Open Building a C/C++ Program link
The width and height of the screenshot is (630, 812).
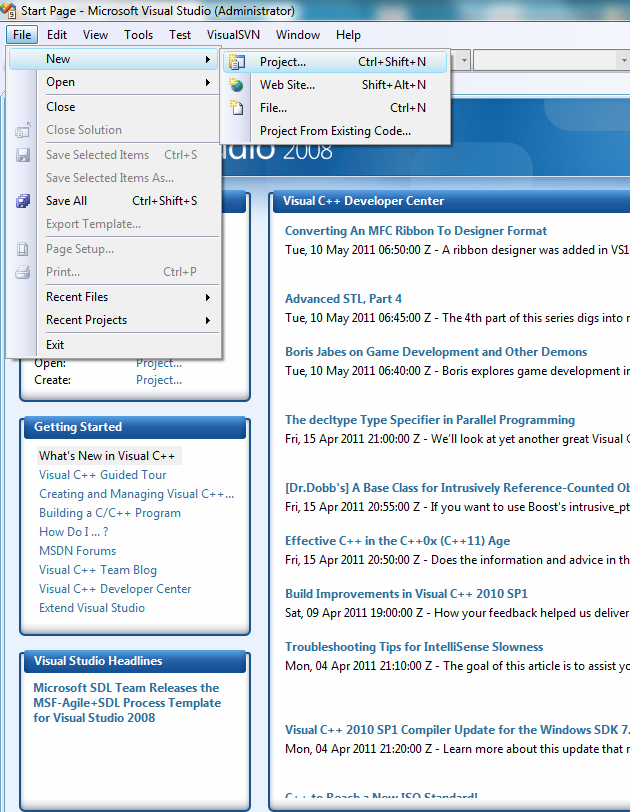[x=110, y=513]
